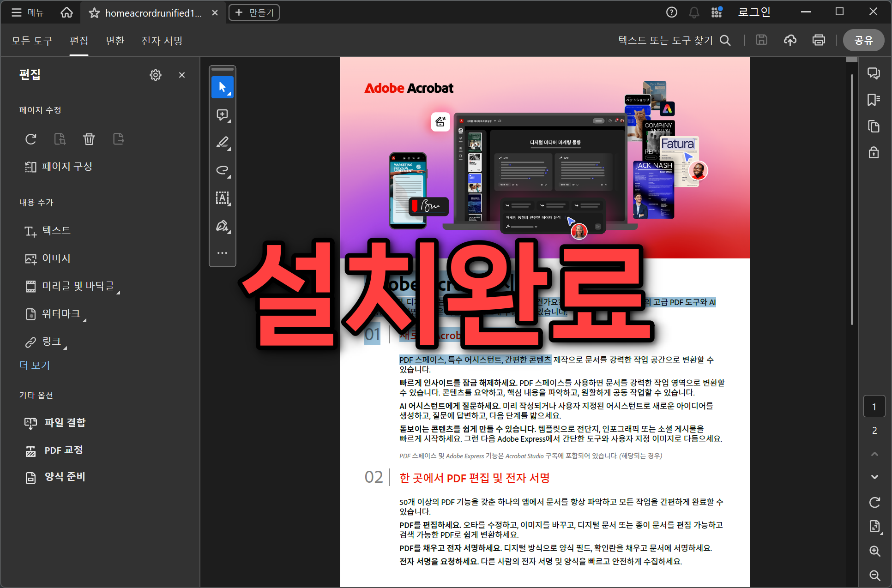Click the next page down chevron
The width and height of the screenshot is (892, 588).
tap(874, 477)
